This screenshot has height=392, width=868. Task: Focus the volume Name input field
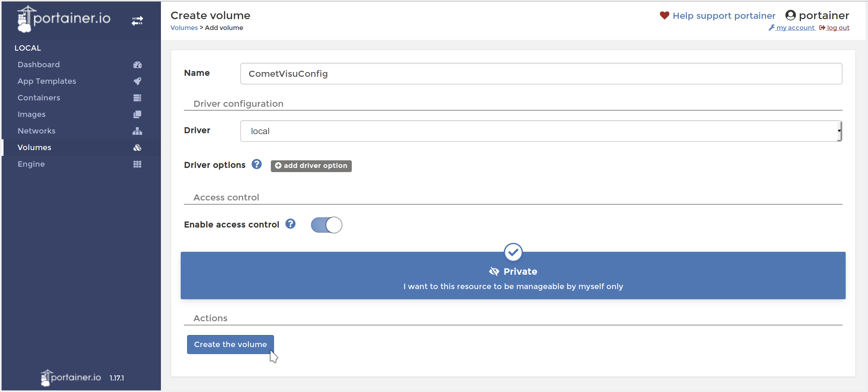[540, 74]
